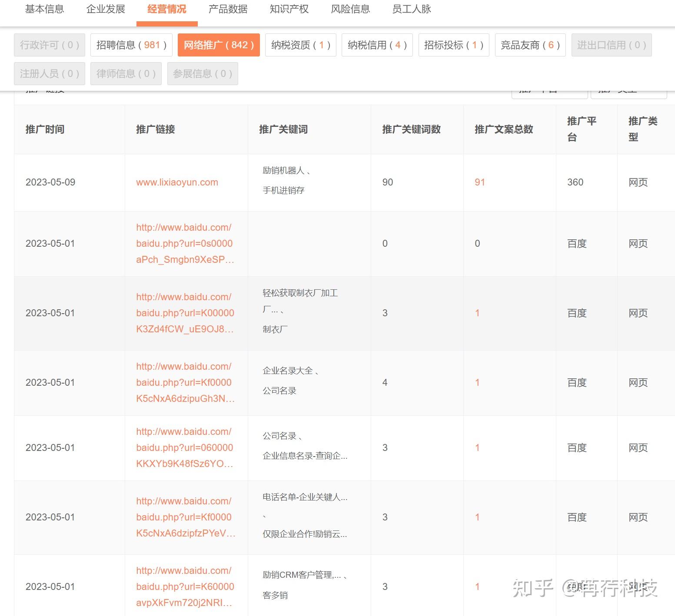Image resolution: width=675 pixels, height=616 pixels.
Task: Click keyword 仅限企业合作!励销云... text
Action: tap(305, 534)
